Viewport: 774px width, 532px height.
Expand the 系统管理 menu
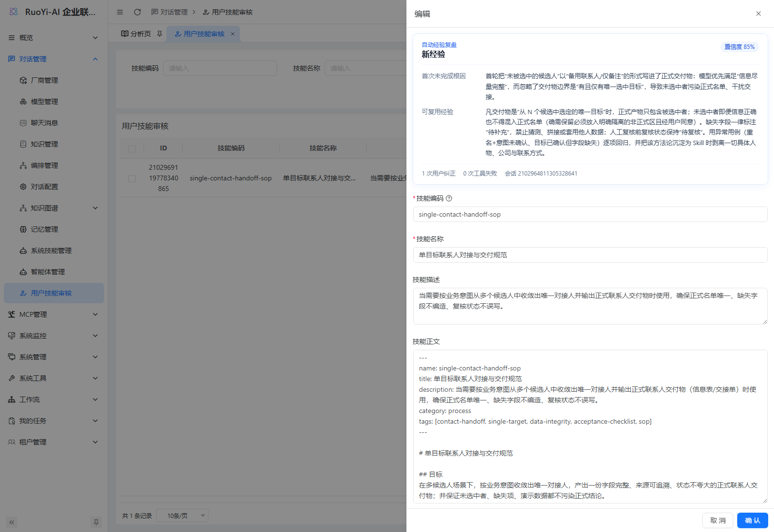click(x=54, y=357)
